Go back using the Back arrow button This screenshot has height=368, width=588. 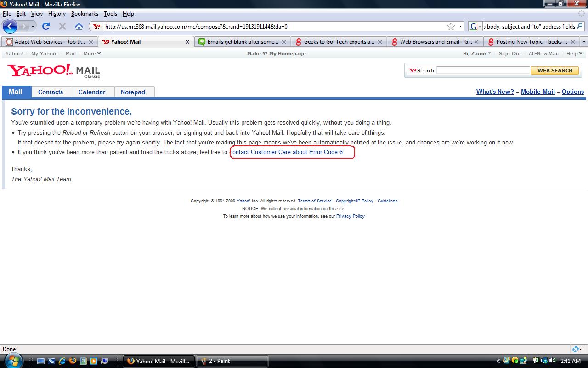click(x=10, y=26)
